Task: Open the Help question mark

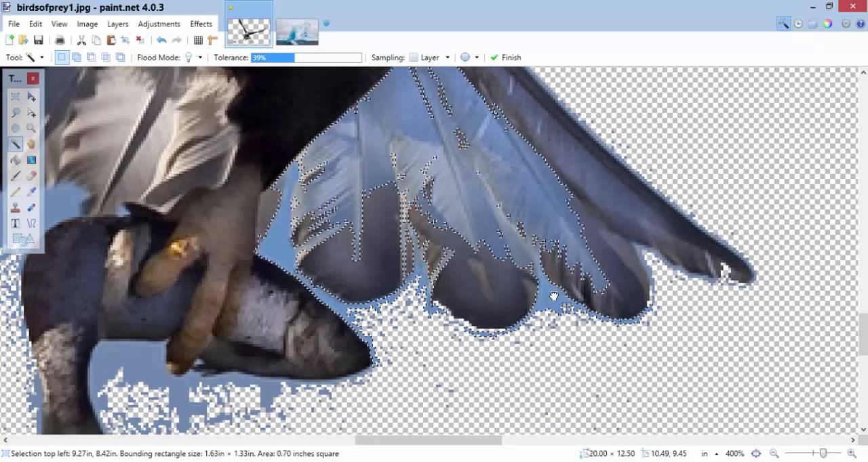Action: point(860,24)
